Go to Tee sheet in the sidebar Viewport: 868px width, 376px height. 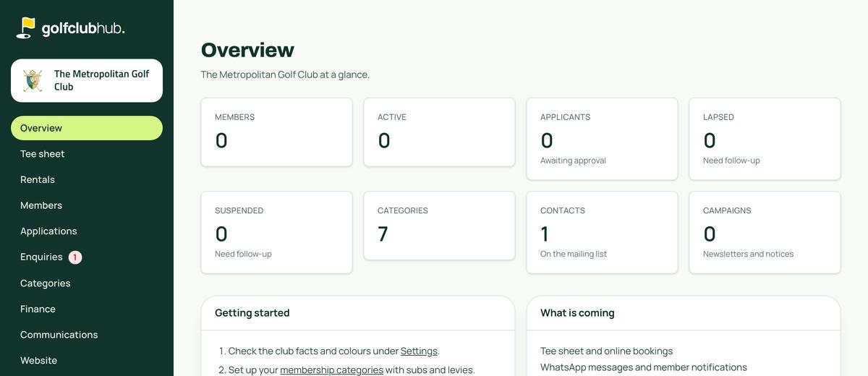(x=87, y=154)
